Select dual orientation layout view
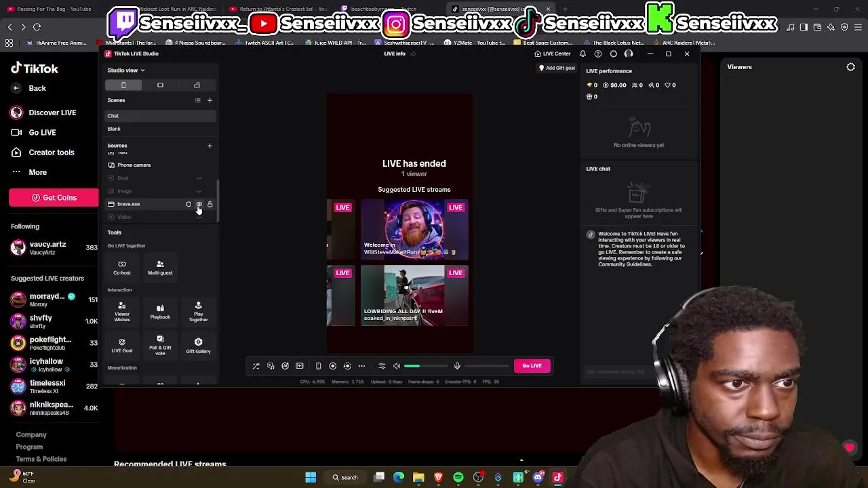The width and height of the screenshot is (868, 488). click(x=197, y=85)
